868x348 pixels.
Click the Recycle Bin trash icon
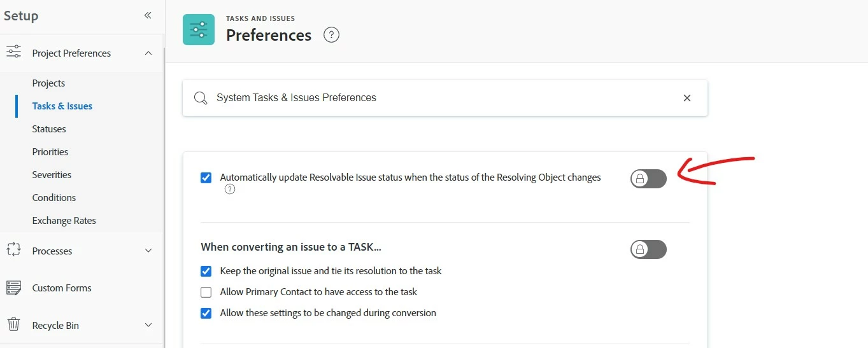14,325
